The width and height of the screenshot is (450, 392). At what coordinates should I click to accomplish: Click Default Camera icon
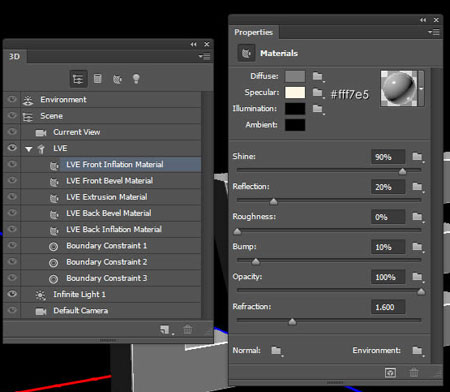(x=41, y=311)
